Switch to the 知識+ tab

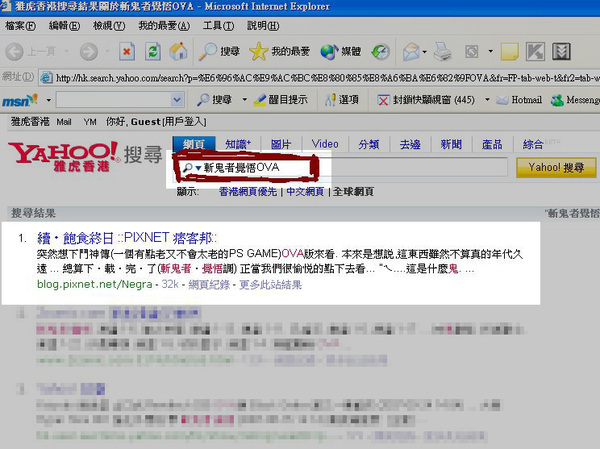tap(238, 144)
